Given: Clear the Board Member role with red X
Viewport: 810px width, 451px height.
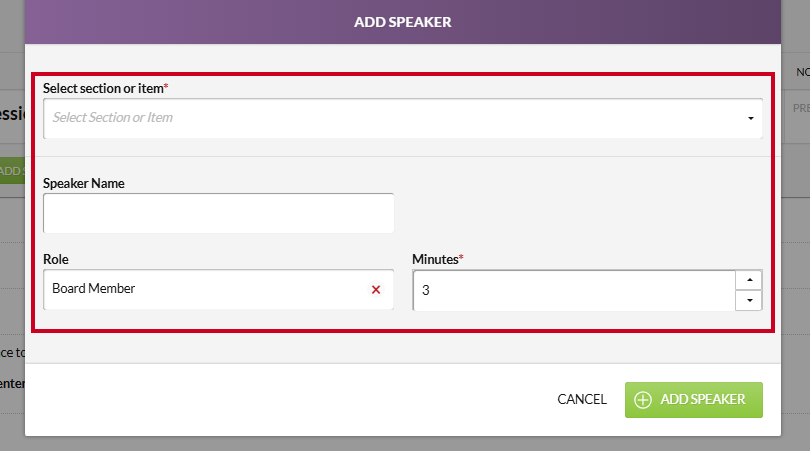Looking at the screenshot, I should point(376,290).
